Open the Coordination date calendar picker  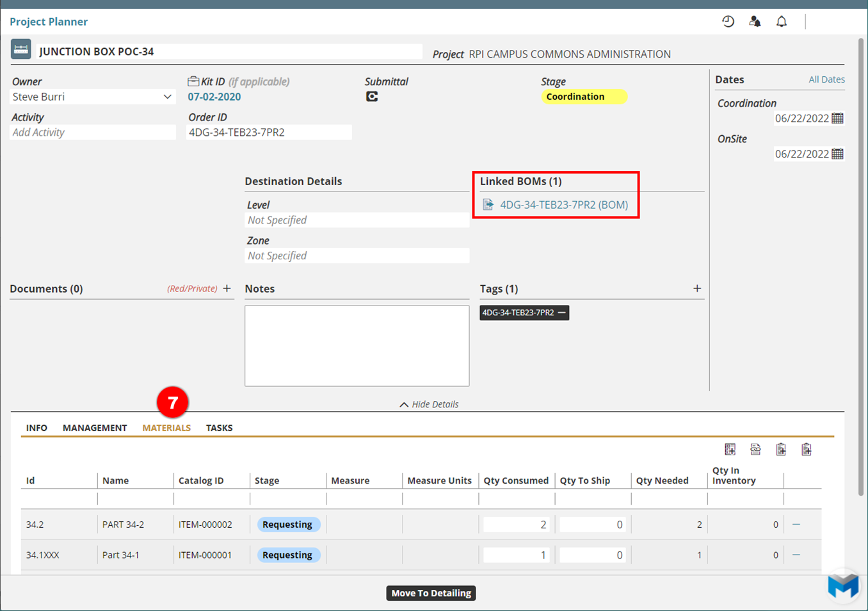pos(837,118)
